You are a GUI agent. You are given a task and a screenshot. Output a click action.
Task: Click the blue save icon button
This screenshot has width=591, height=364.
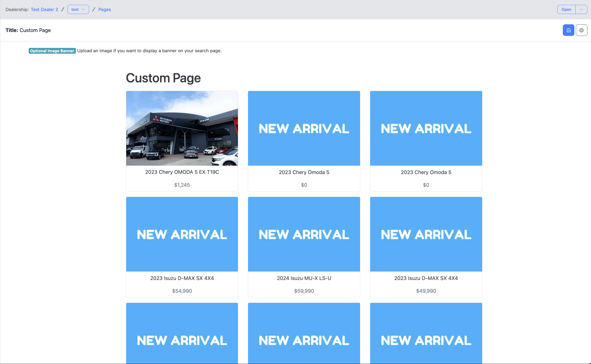[568, 30]
